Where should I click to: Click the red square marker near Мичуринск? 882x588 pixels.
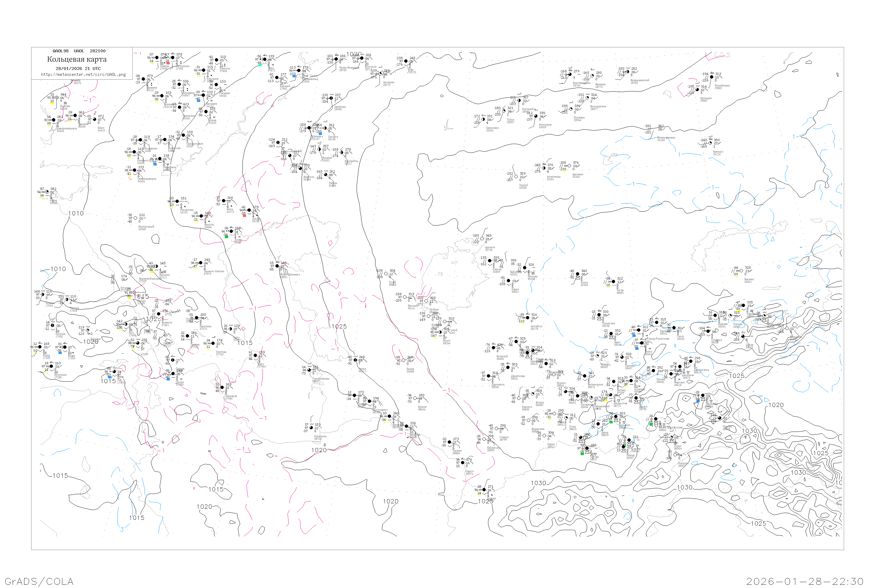coord(168,64)
